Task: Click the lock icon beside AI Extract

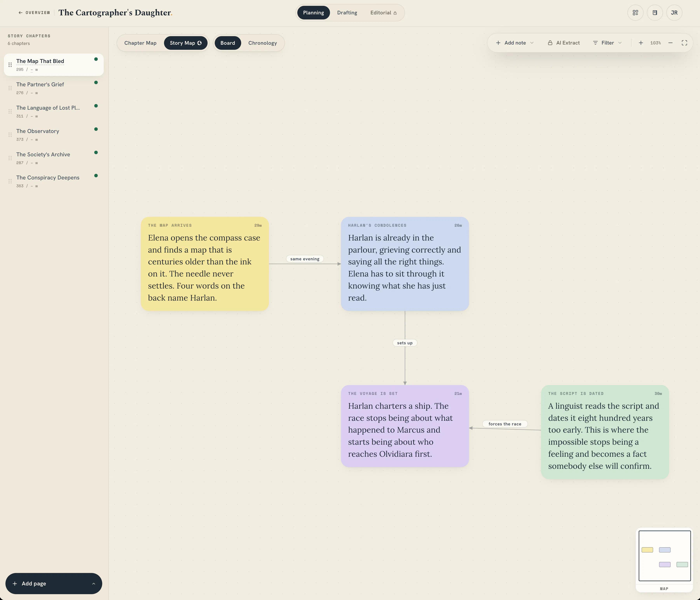Action: coord(550,43)
